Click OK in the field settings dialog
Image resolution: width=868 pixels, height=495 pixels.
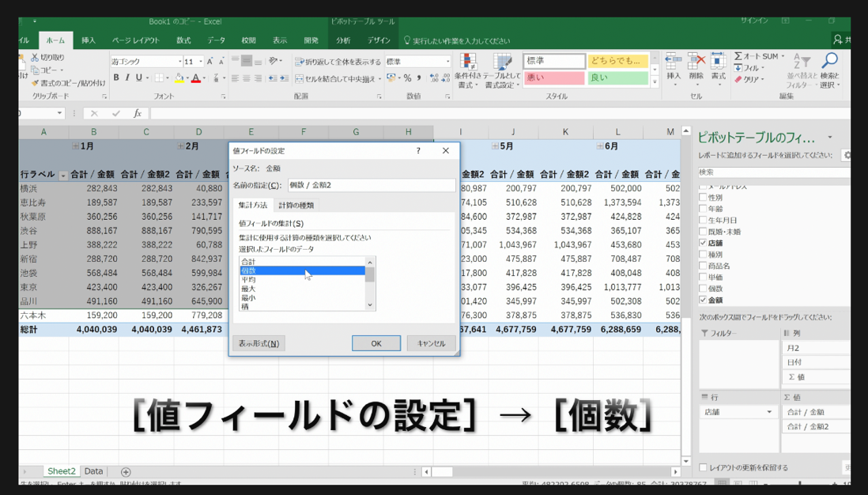(376, 343)
